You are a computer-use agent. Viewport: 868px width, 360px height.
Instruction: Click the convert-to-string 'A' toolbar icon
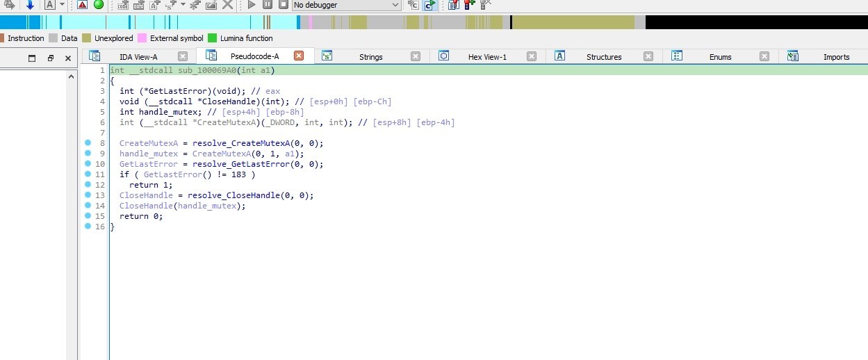click(154, 5)
